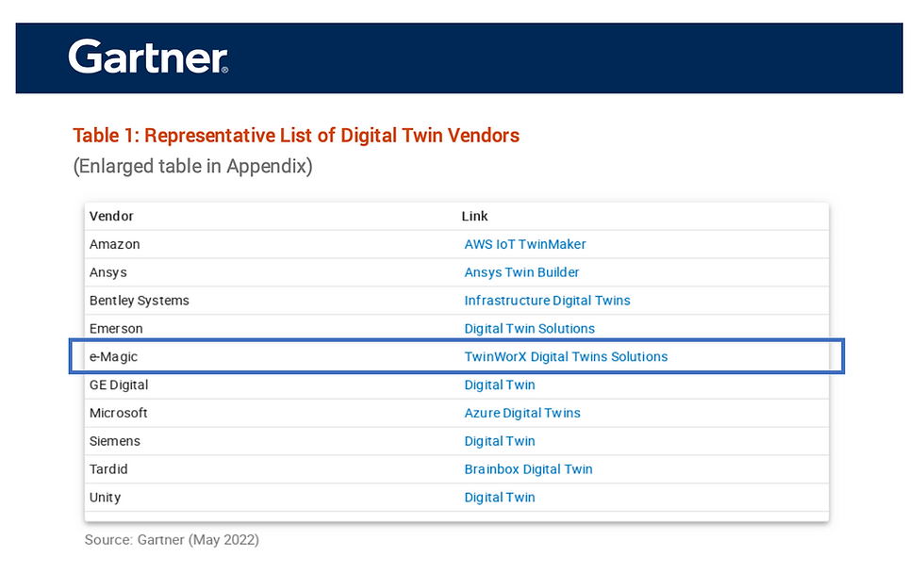Viewport: 924px width, 573px height.
Task: Select the Emerson vendor cell
Action: [x=115, y=329]
